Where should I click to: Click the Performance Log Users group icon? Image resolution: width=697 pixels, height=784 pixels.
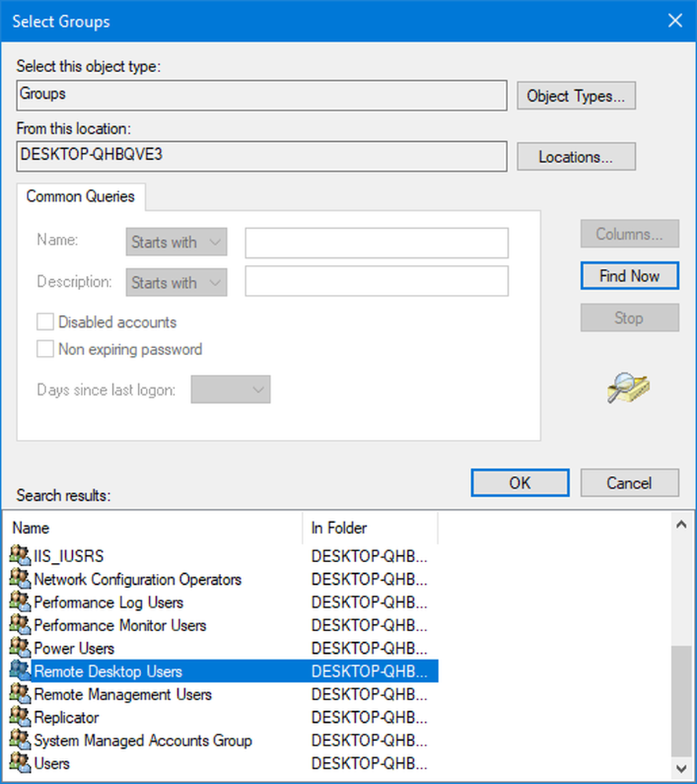pyautogui.click(x=20, y=602)
